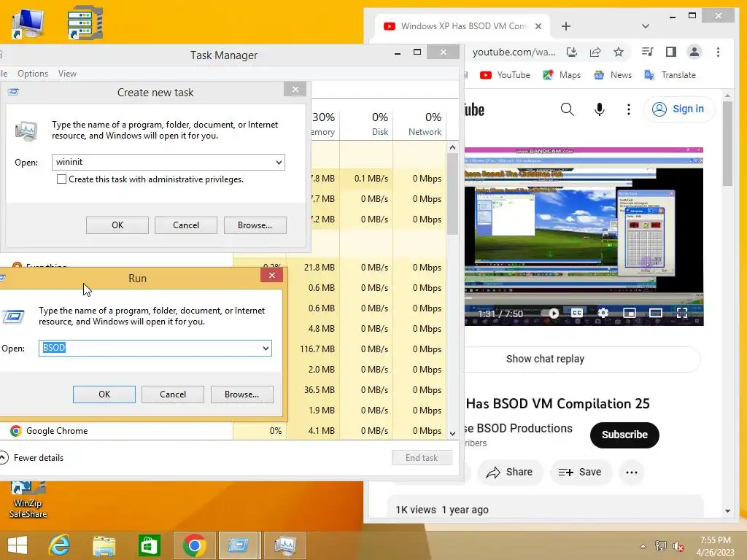
Task: Click Share button below video
Action: pyautogui.click(x=510, y=472)
